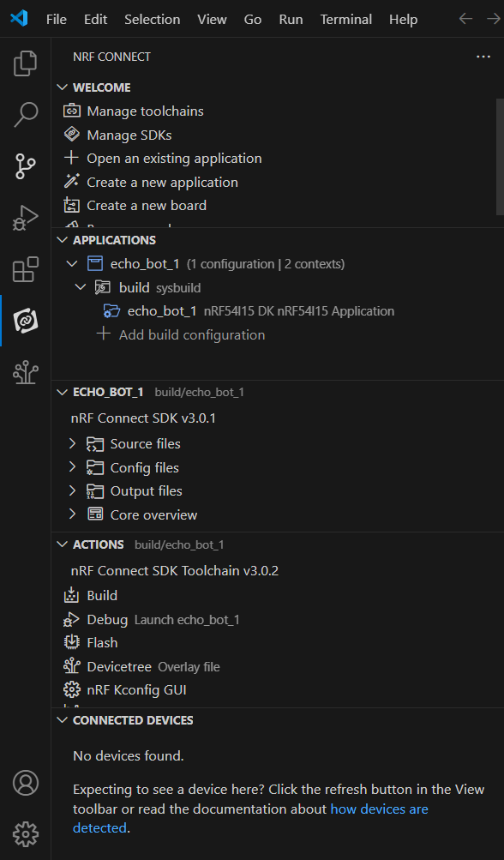This screenshot has height=860, width=504.
Task: Click the Build action
Action: [102, 595]
